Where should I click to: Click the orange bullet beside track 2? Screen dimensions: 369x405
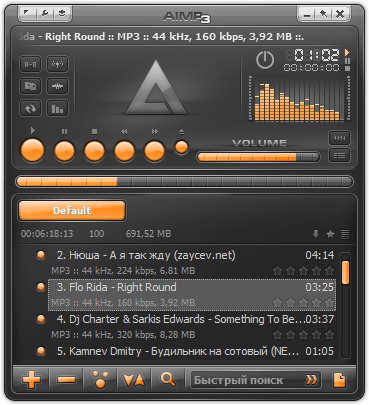41,255
